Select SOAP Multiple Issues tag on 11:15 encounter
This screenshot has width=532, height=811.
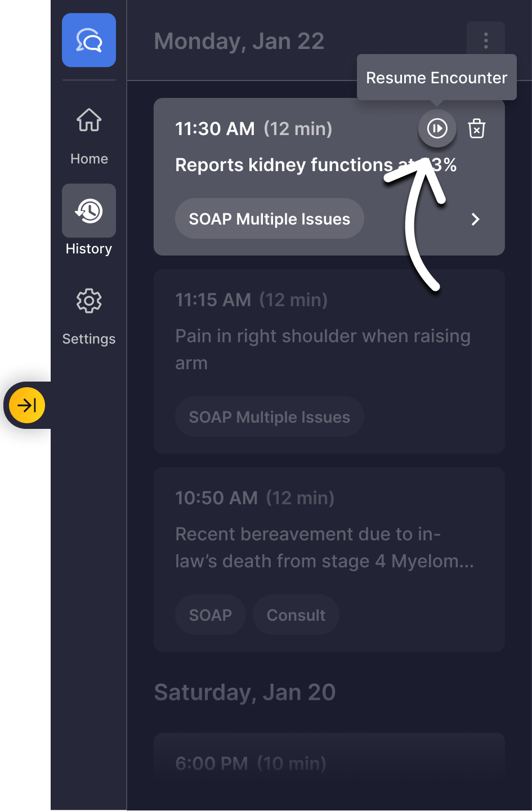point(269,417)
